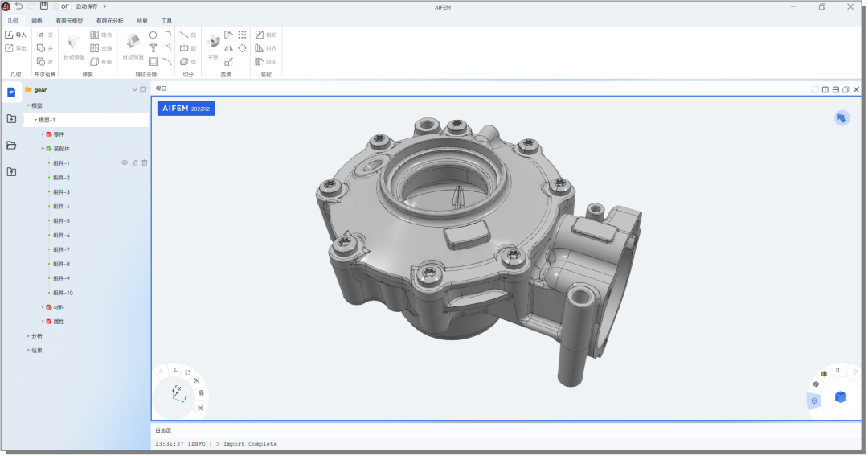
Task: Click the 线 line split tool
Action: click(188, 35)
